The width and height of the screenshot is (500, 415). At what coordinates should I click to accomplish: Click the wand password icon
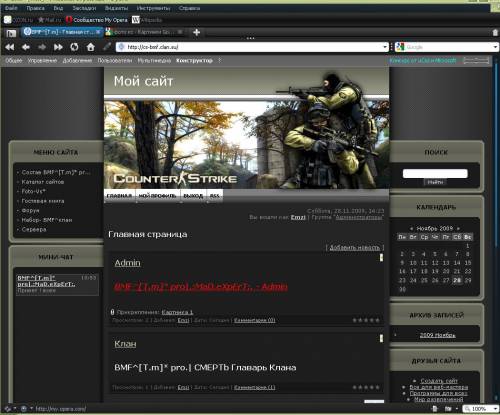tap(107, 47)
